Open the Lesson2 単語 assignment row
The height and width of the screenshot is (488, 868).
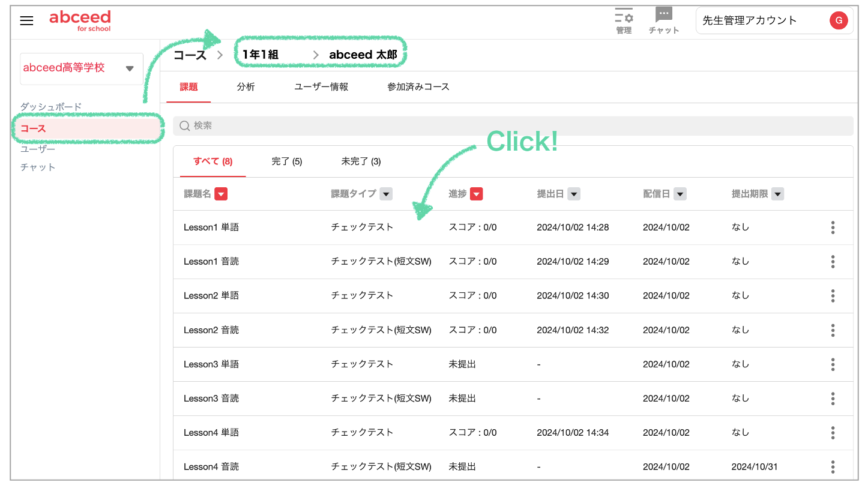(513, 296)
